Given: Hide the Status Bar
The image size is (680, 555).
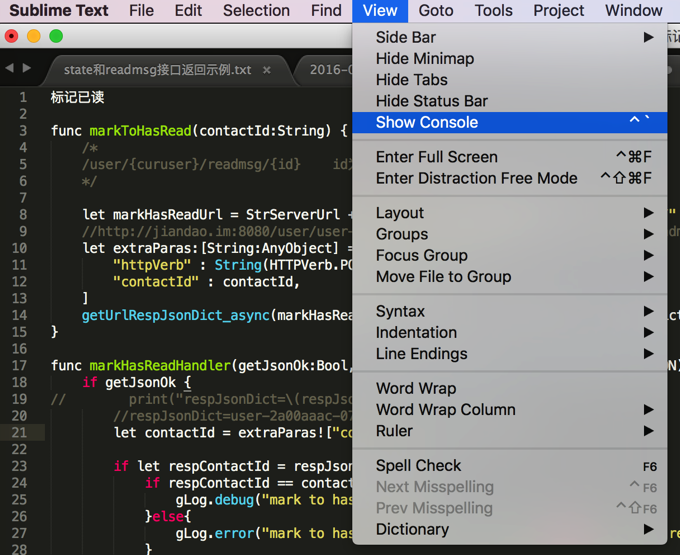Looking at the screenshot, I should 432,100.
